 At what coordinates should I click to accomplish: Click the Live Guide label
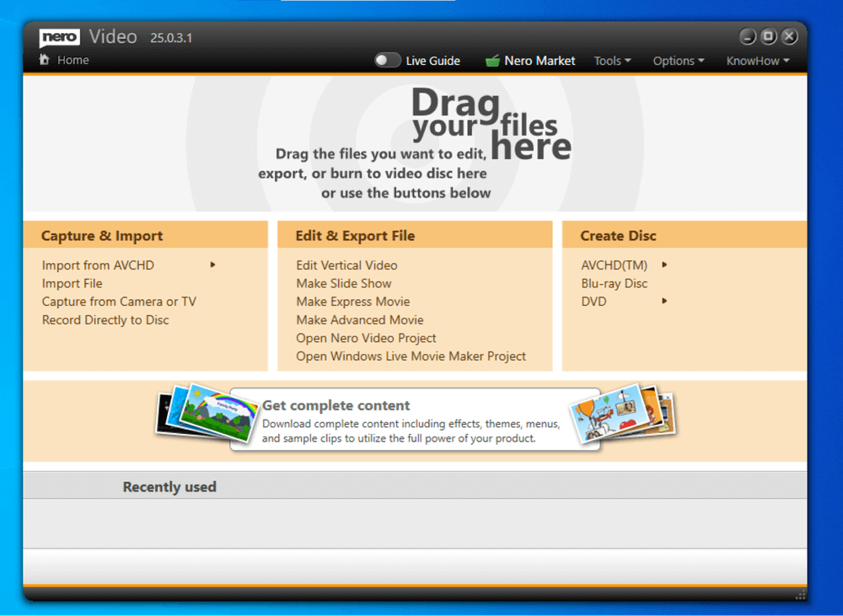tap(432, 61)
